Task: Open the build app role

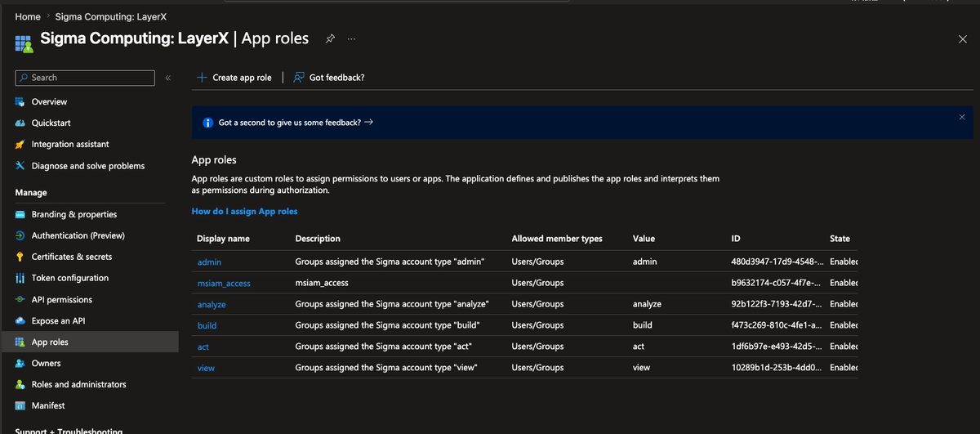Action: coord(207,326)
